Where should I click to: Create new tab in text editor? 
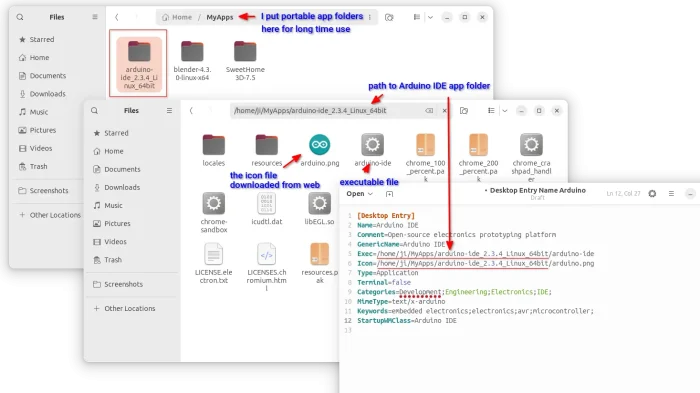389,194
